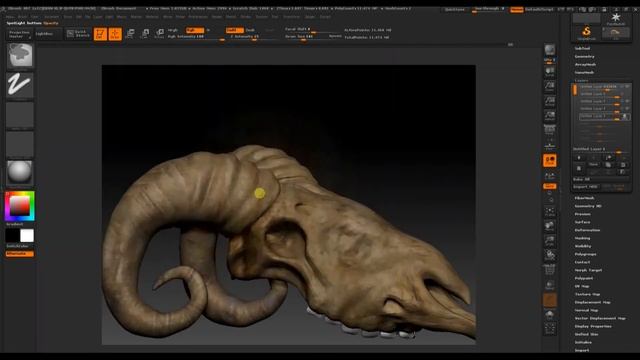Click the right shelf Rotate icon
The image size is (640, 360).
coord(550,255)
